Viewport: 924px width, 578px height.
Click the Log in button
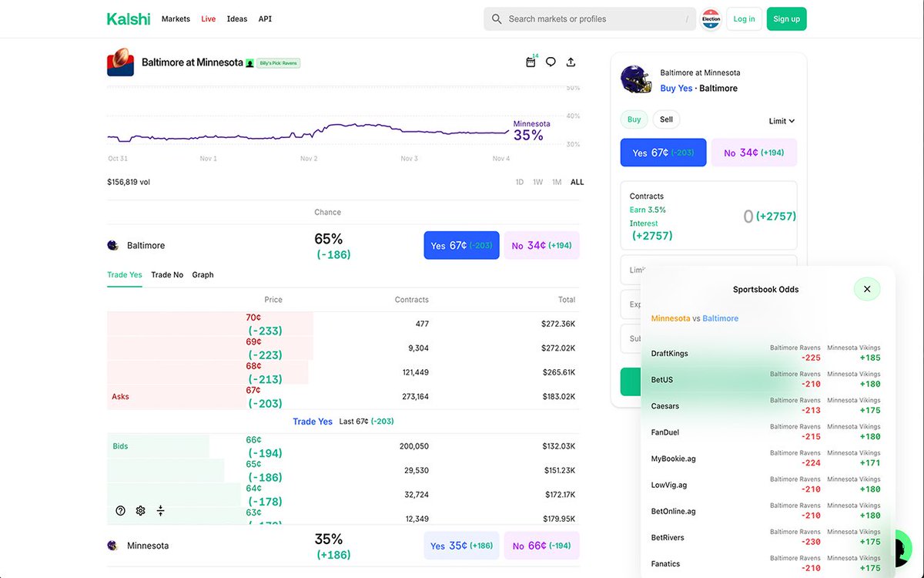(744, 18)
